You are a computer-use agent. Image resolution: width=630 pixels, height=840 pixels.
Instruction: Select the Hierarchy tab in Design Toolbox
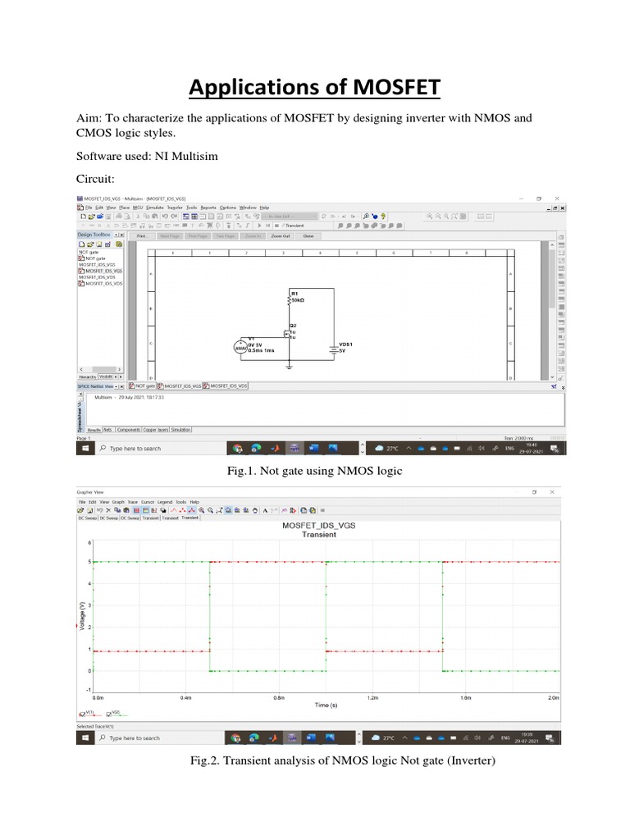coord(87,377)
